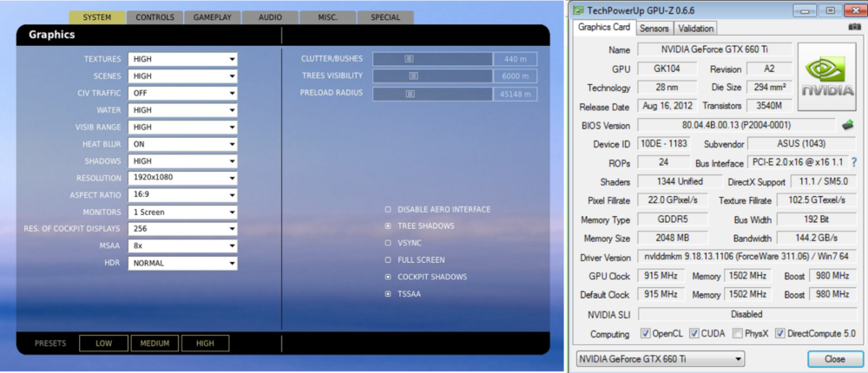Click the 440 m clutter value box
This screenshot has height=373, width=868.
coord(515,59)
